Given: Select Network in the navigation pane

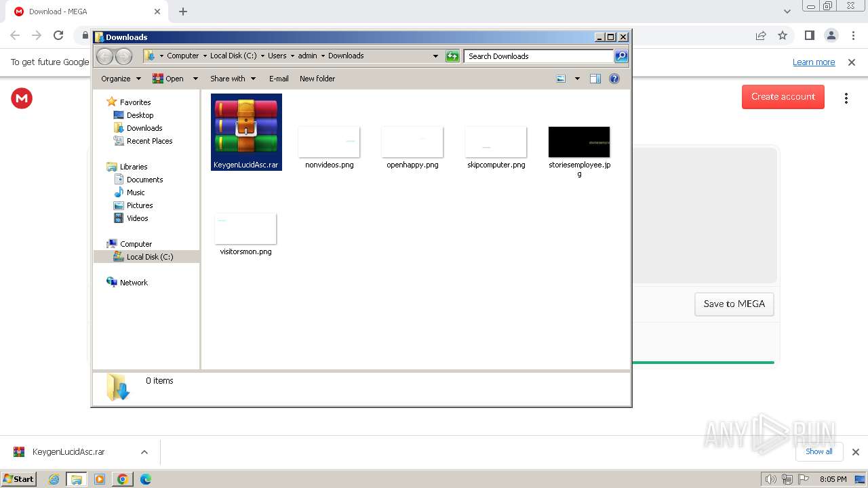Looking at the screenshot, I should coord(134,283).
